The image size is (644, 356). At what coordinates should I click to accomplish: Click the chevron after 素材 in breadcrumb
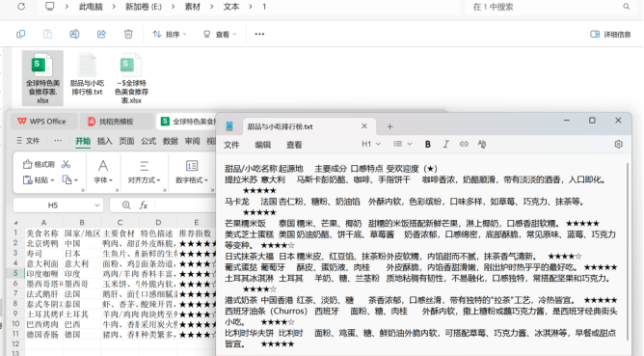coord(212,7)
